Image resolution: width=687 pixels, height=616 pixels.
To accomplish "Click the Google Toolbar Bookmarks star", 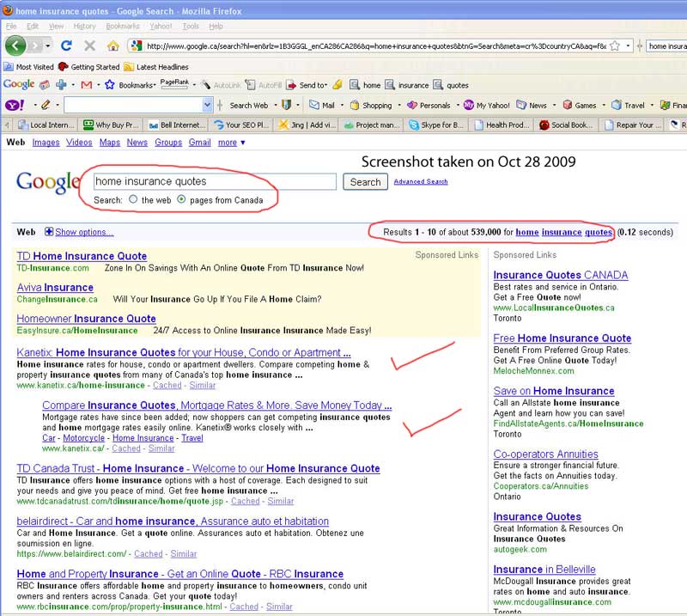I will click(110, 85).
